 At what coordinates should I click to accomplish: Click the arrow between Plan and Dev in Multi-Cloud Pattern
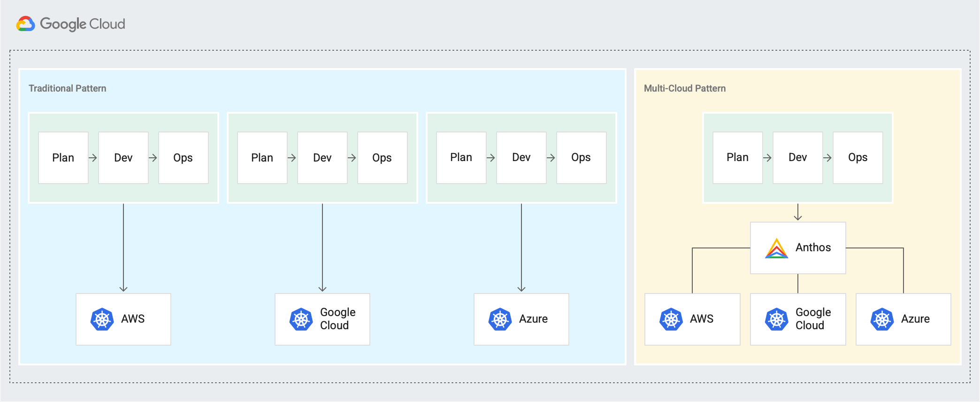pos(767,158)
